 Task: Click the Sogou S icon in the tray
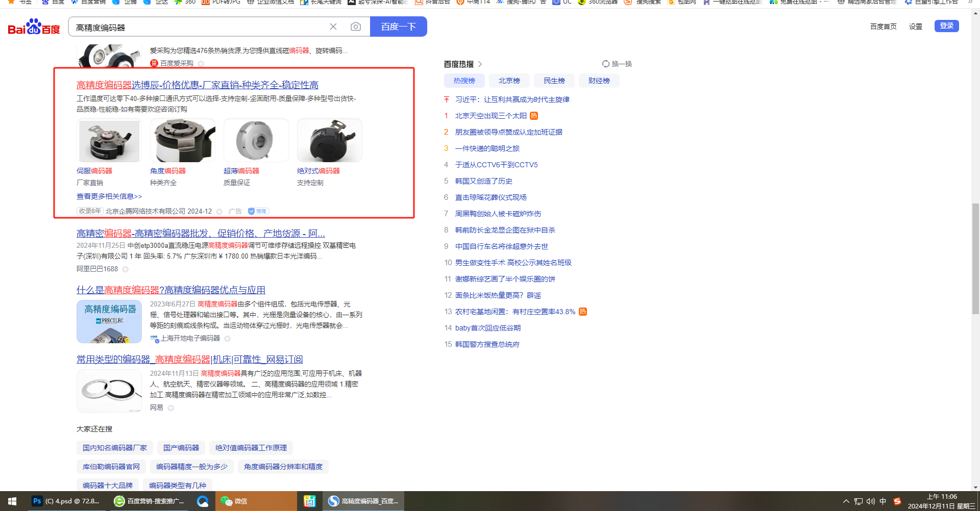tap(897, 501)
